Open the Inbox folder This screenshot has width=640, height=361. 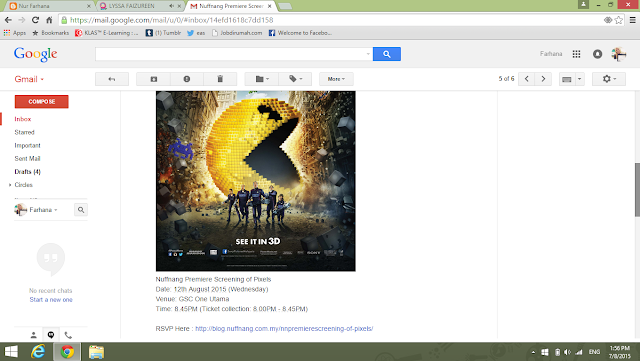[23, 119]
